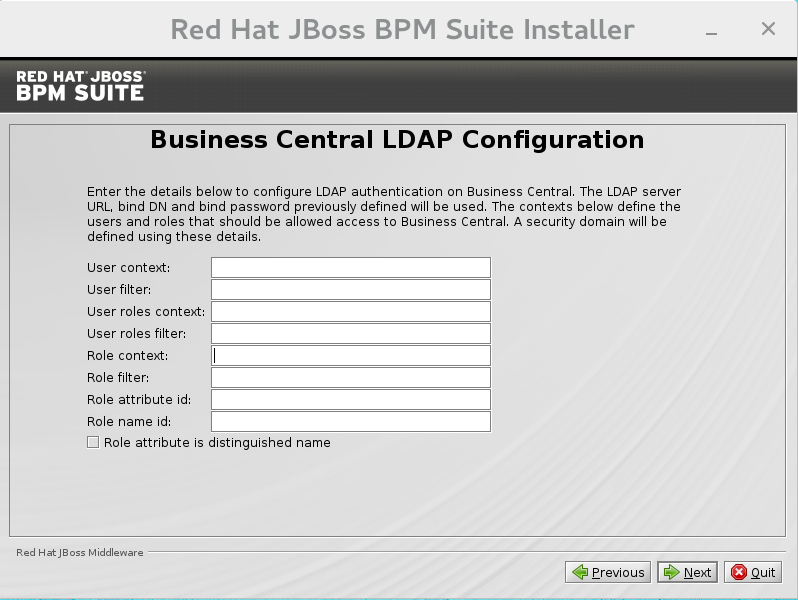The height and width of the screenshot is (600, 798).
Task: Minimize the installer window
Action: [x=712, y=30]
